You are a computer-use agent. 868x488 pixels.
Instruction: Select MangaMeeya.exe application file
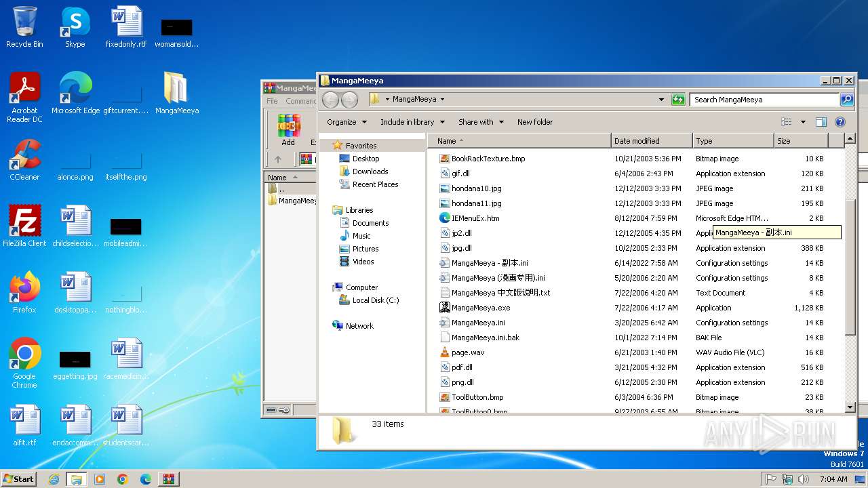click(481, 308)
